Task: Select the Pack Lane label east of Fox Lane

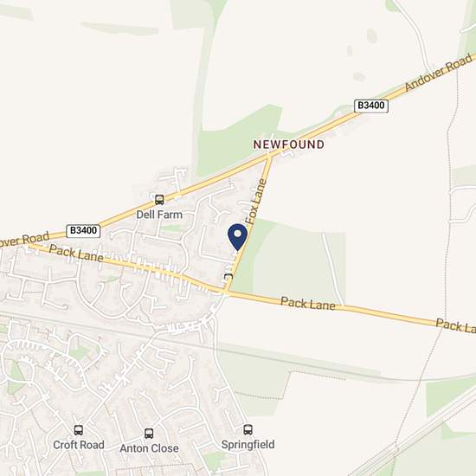Action: pyautogui.click(x=308, y=304)
